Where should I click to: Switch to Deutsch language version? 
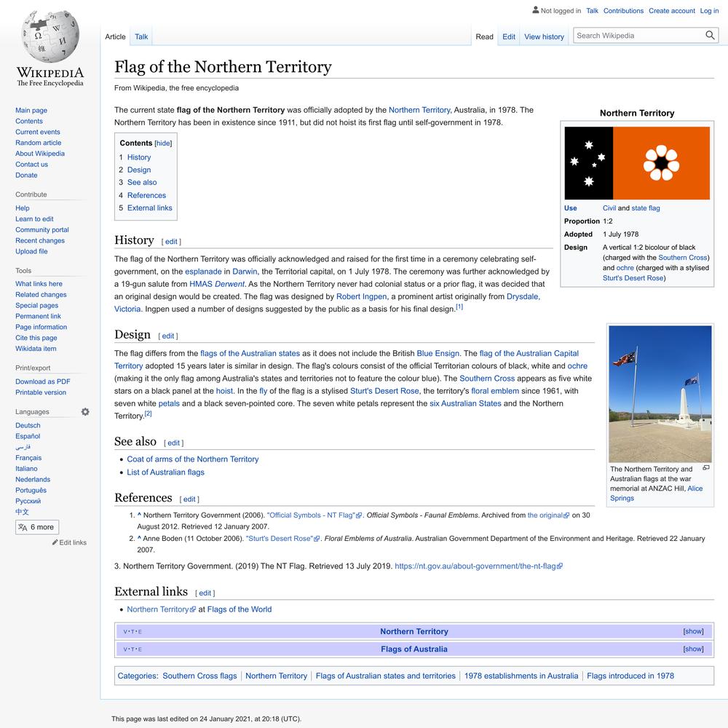click(x=28, y=425)
